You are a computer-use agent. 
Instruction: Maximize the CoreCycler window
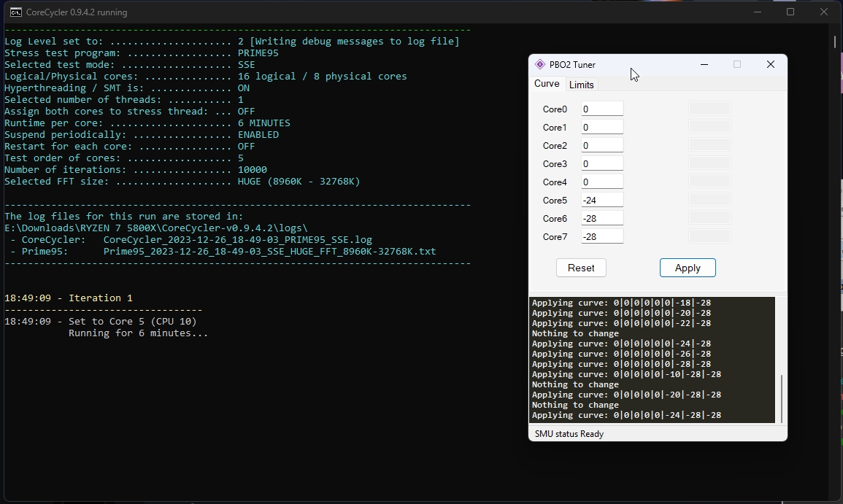(x=790, y=12)
